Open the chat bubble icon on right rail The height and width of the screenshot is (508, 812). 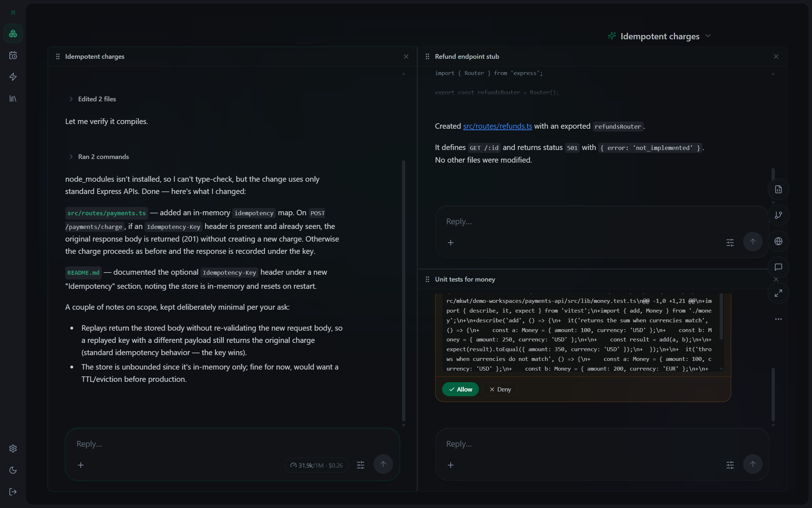[778, 267]
